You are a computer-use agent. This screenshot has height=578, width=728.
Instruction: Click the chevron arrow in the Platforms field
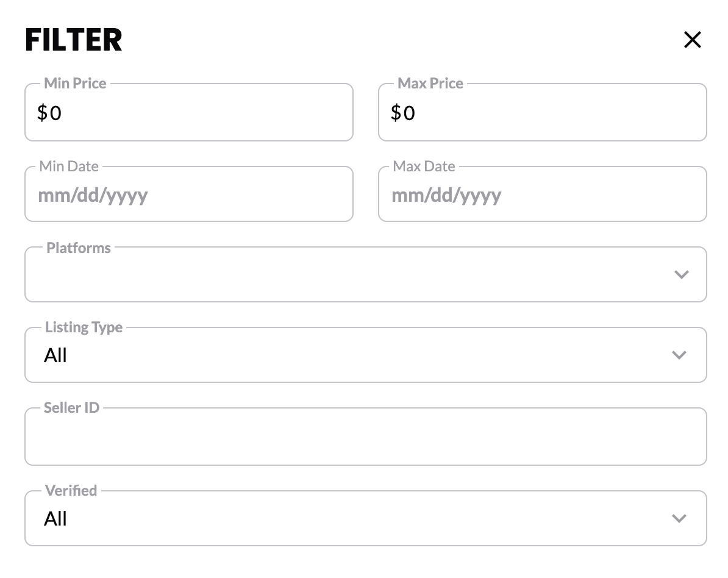(x=681, y=274)
